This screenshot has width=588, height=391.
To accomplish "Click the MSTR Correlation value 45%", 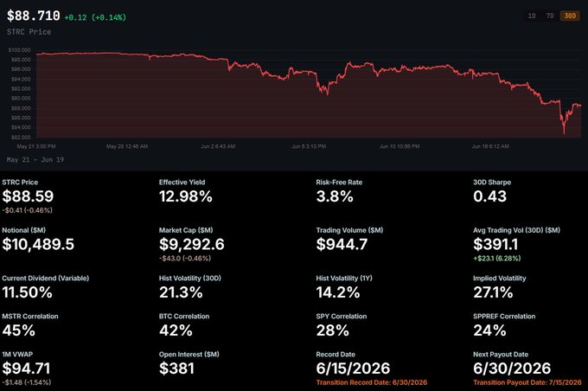I will 18,330.
